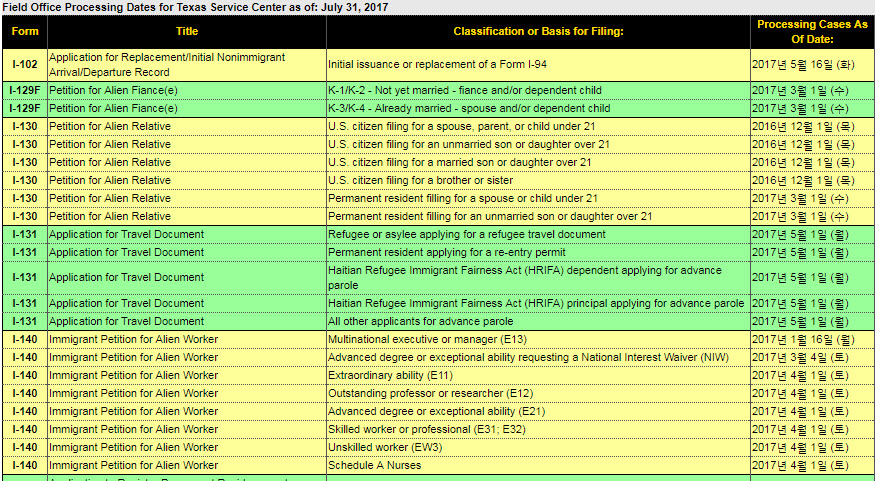Click HRIFA principal applying for advance parole
Image resolution: width=880 pixels, height=481 pixels.
(x=536, y=303)
